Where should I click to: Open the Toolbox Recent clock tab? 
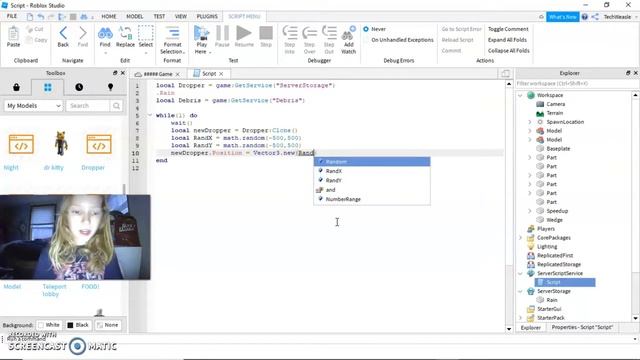coord(79,87)
